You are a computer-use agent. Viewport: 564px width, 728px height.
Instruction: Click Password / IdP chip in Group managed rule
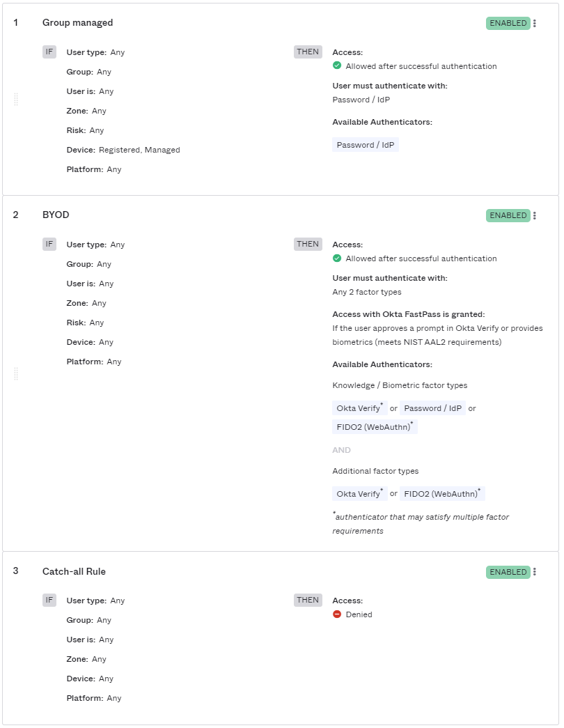tap(366, 145)
